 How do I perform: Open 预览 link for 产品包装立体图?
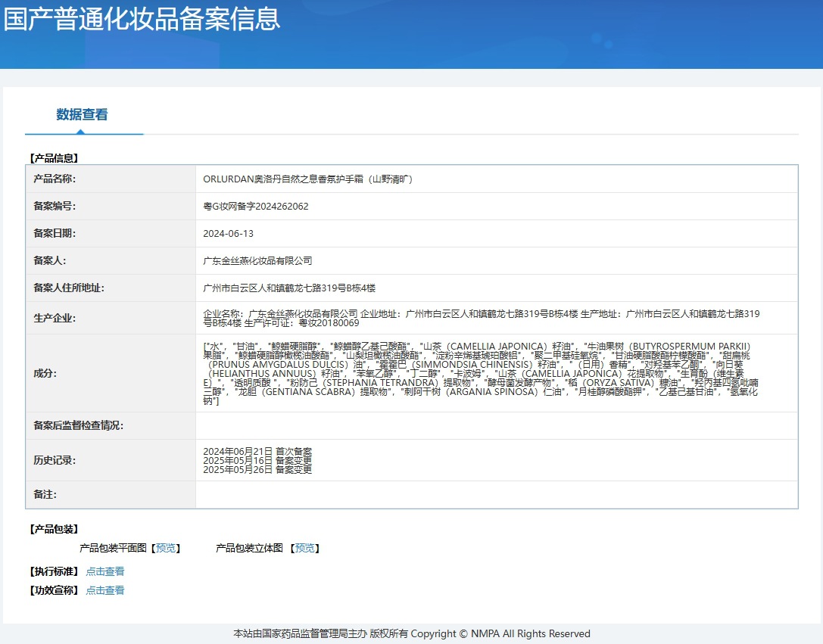pyautogui.click(x=305, y=549)
